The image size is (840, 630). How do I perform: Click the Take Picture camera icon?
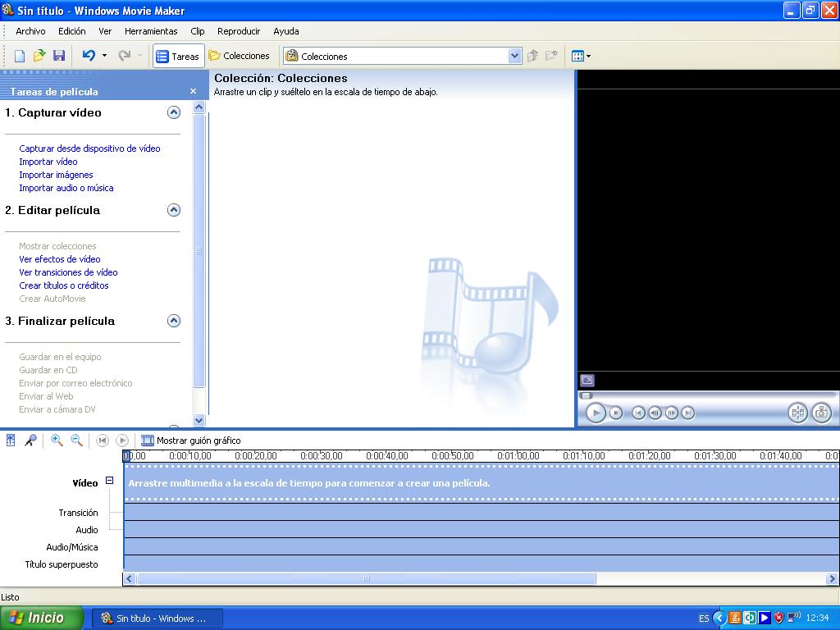click(821, 413)
